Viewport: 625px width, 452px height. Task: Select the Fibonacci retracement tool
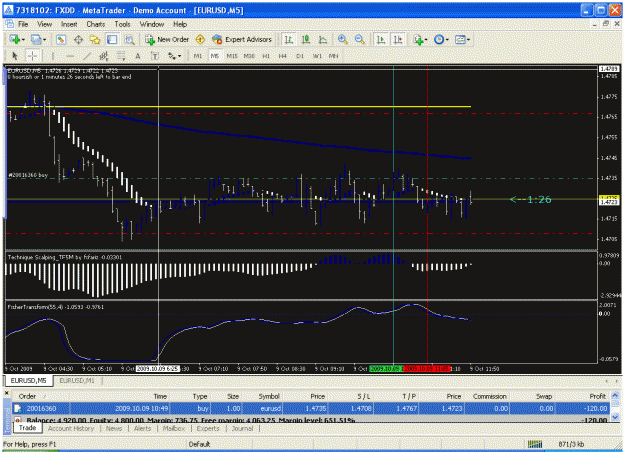pos(121,56)
